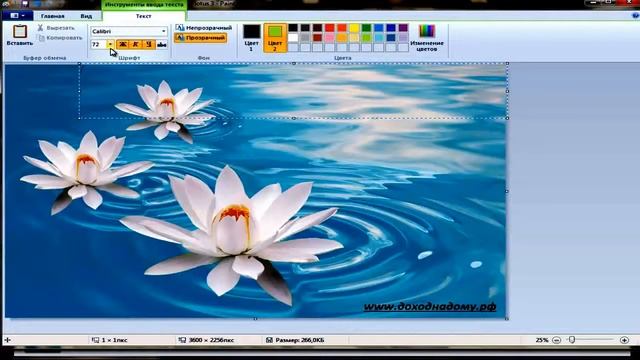
Task: Switch to the Главная ribbon tab
Action: point(53,16)
